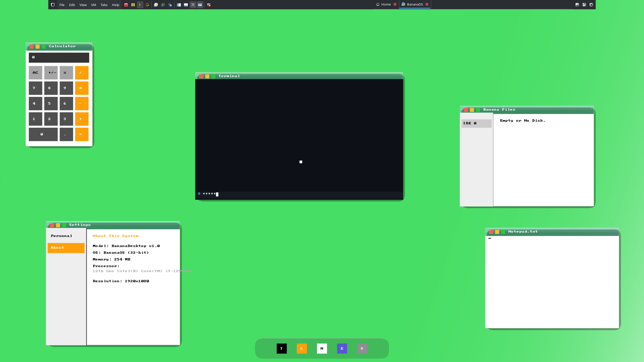644x362 pixels.
Task: Select Personal in the Settings sidebar
Action: tap(61, 236)
